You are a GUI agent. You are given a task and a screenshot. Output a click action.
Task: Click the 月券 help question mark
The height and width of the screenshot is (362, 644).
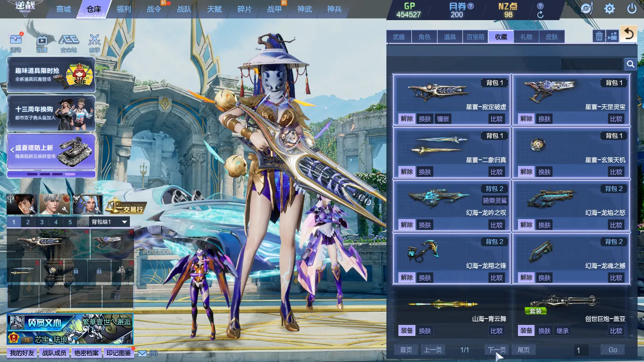(471, 6)
